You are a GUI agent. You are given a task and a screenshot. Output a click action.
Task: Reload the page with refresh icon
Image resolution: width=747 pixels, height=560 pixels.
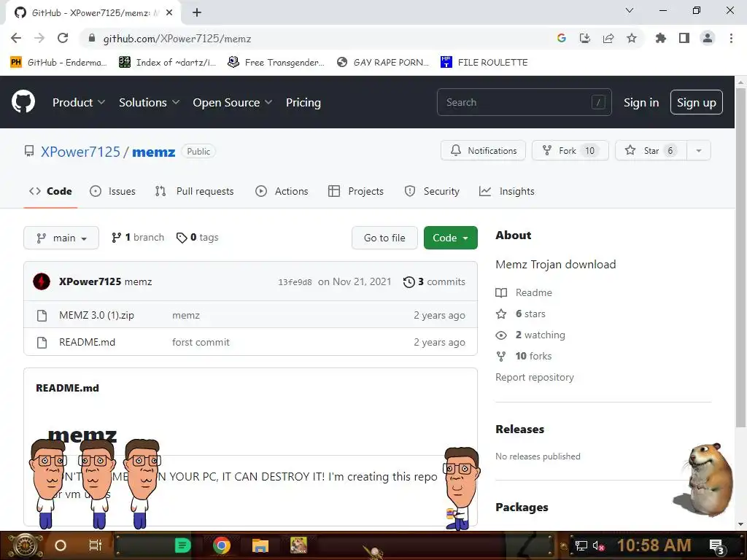[63, 38]
